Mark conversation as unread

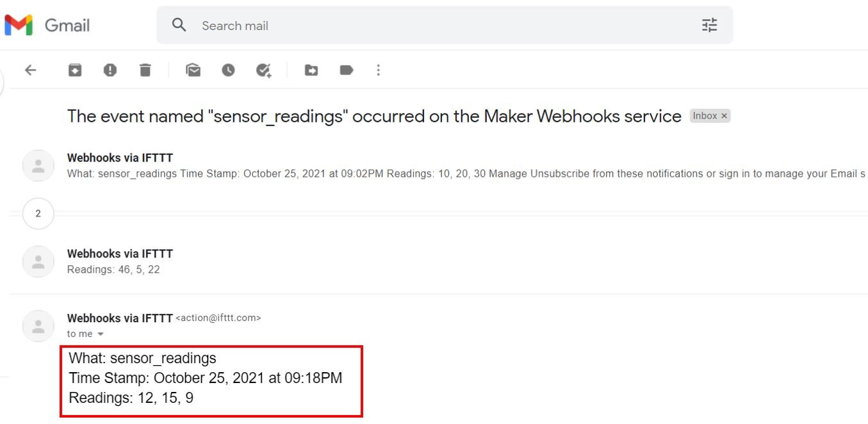tap(193, 70)
